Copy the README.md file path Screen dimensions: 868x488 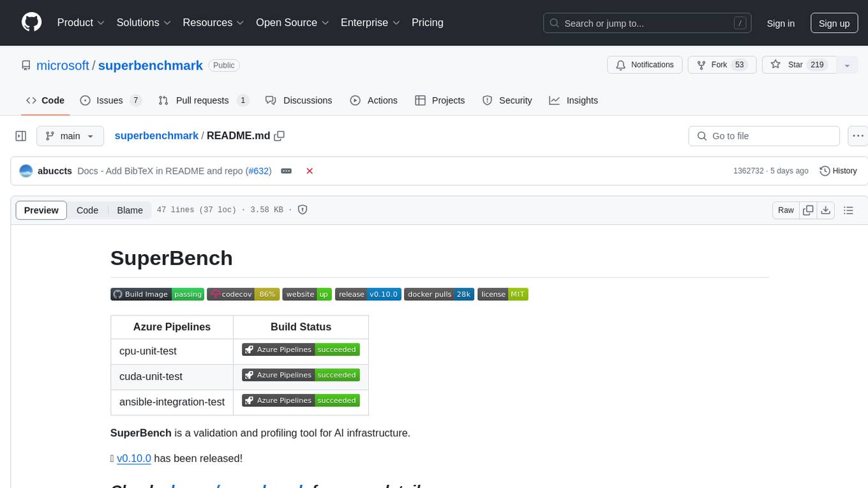coord(279,136)
